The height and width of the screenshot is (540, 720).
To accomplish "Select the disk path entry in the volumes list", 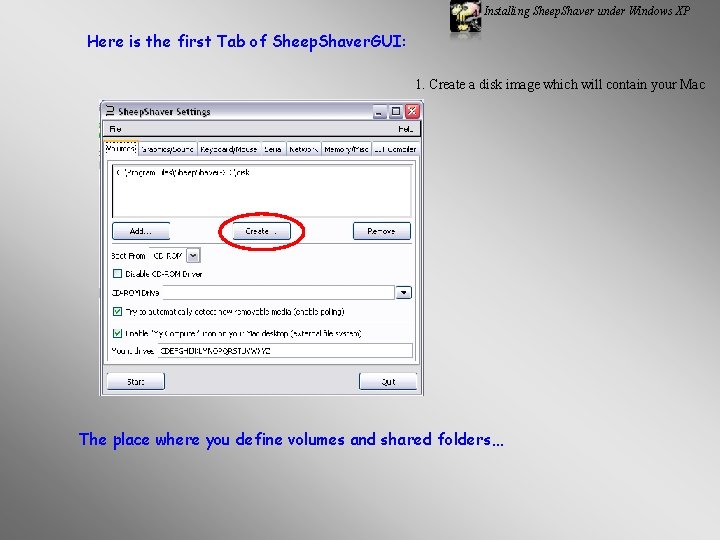I will pos(184,173).
